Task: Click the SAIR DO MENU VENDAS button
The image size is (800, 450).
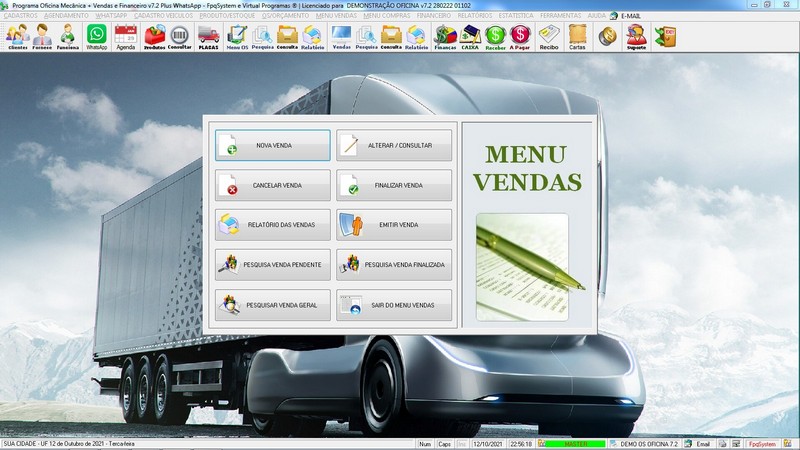Action: pyautogui.click(x=394, y=305)
